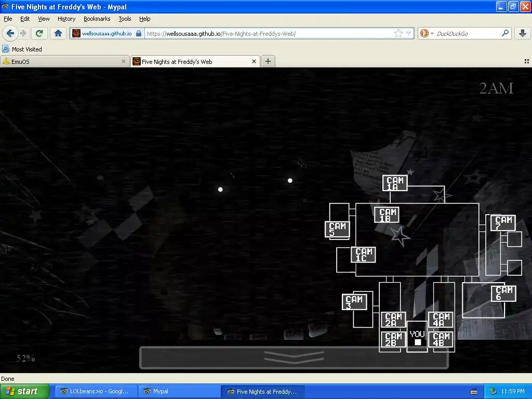
Task: Switch to the LOLbeans.io taskbar window
Action: point(97,392)
